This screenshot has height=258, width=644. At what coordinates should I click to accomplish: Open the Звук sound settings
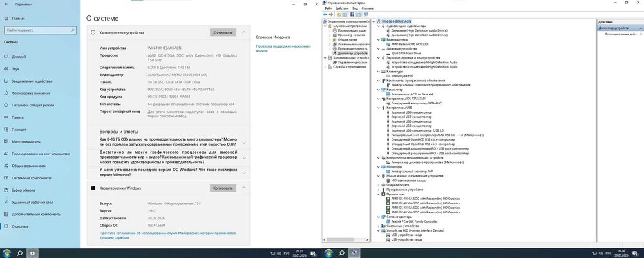15,69
